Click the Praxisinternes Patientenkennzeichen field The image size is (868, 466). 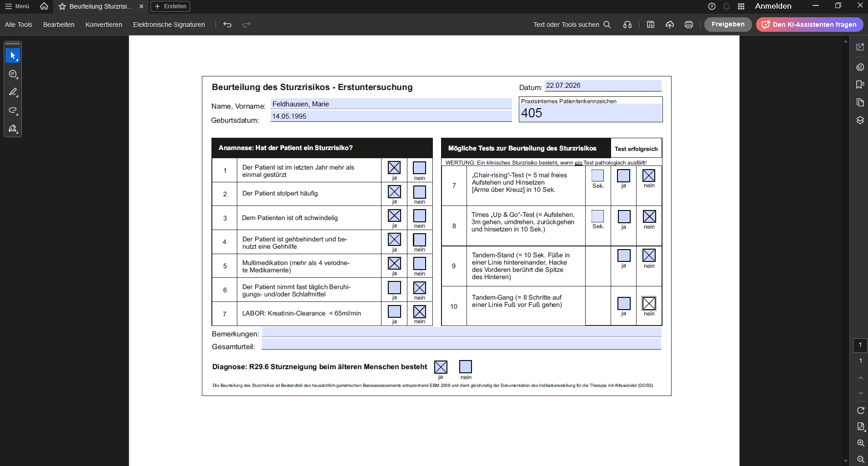click(x=591, y=113)
